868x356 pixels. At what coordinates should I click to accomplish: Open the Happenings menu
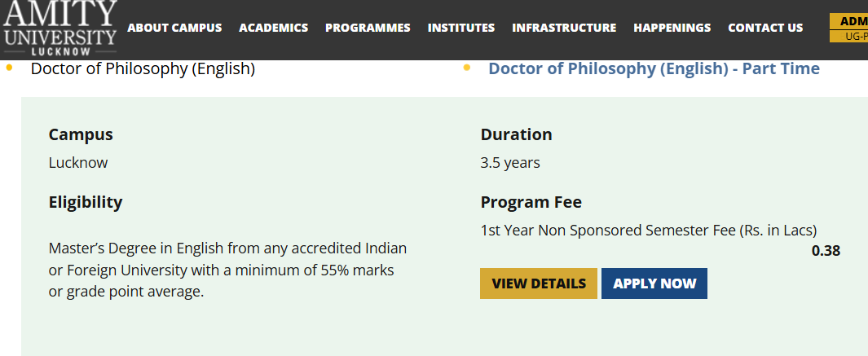(x=672, y=28)
